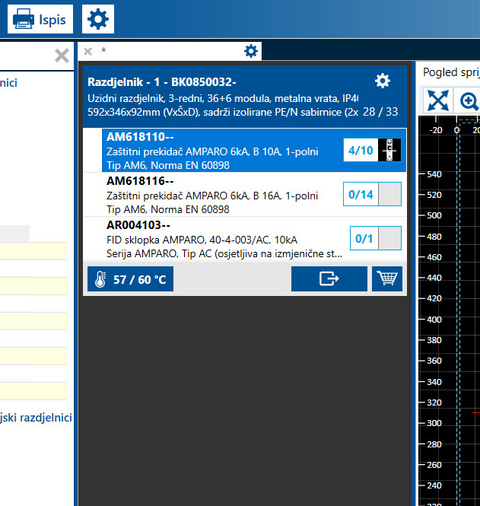
Task: Click the 4/10 counter for AM618110--
Action: coord(361,150)
